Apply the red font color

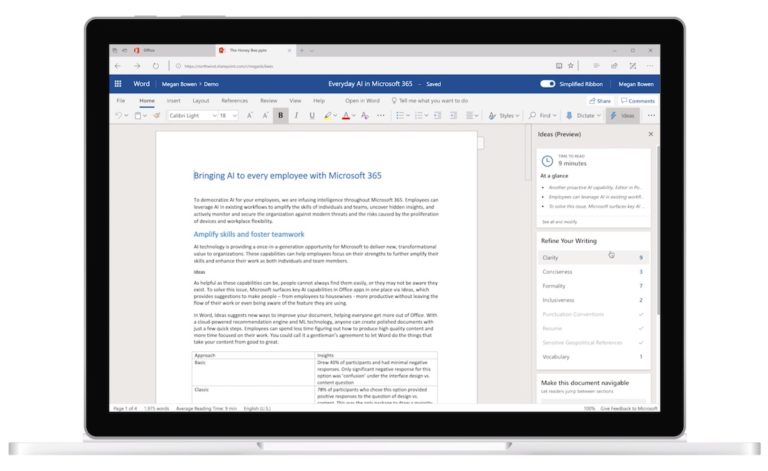coord(346,116)
